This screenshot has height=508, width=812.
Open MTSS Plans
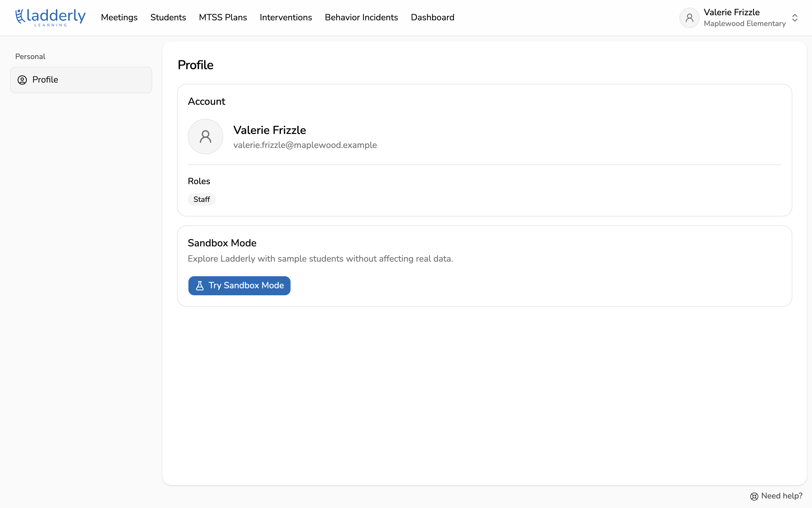tap(223, 18)
